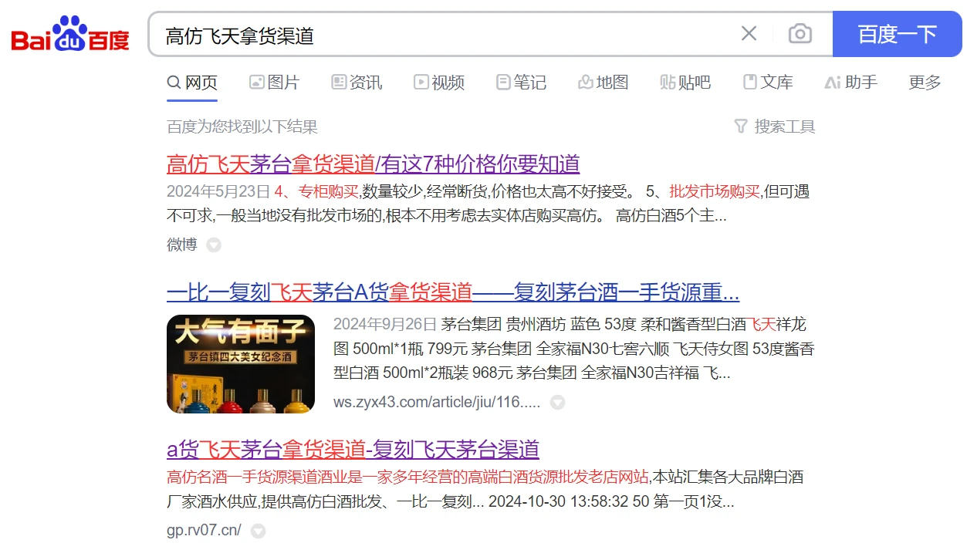Click the date 2024年5月23日
The width and height of the screenshot is (967, 560).
point(218,192)
